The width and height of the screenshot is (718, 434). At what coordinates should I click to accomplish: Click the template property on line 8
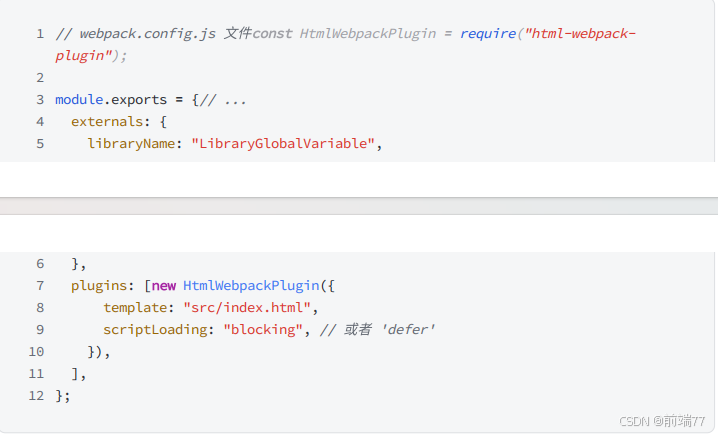(135, 307)
